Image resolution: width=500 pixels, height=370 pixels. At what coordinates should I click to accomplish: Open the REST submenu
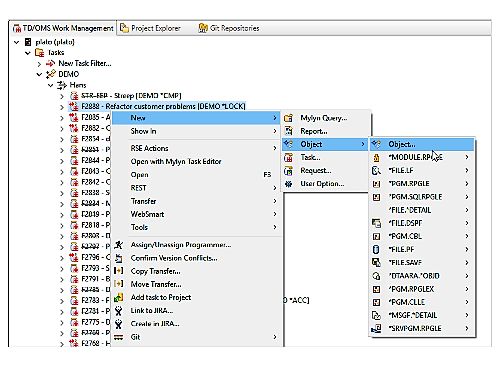click(x=196, y=188)
